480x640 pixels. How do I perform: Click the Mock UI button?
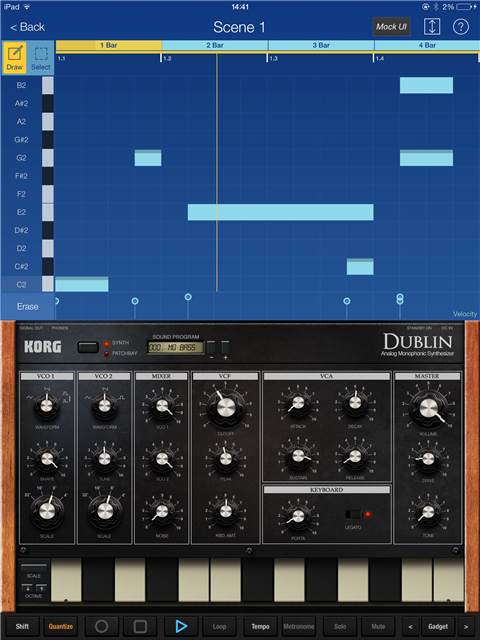pos(391,27)
